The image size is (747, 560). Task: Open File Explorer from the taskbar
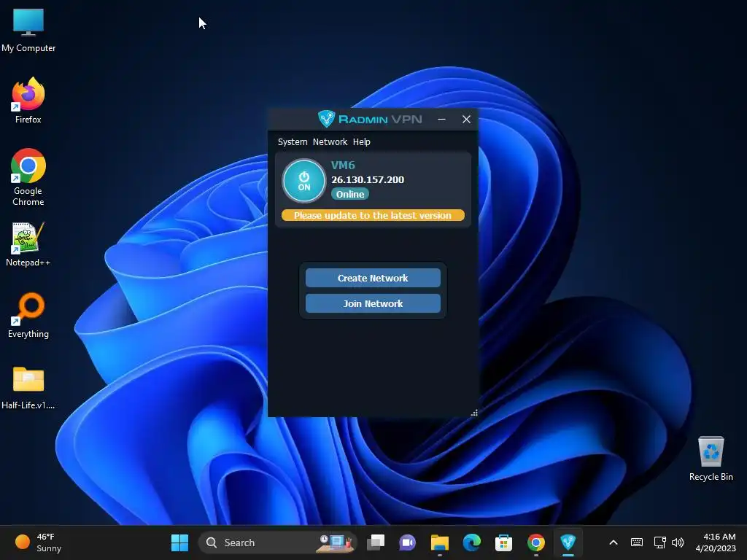pyautogui.click(x=440, y=542)
